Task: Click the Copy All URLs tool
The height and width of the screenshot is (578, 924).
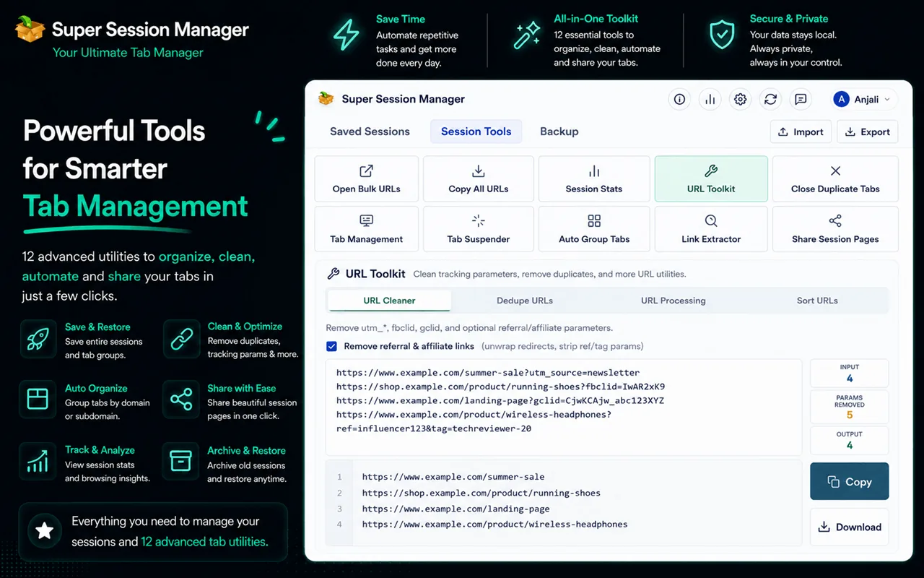Action: click(x=479, y=178)
